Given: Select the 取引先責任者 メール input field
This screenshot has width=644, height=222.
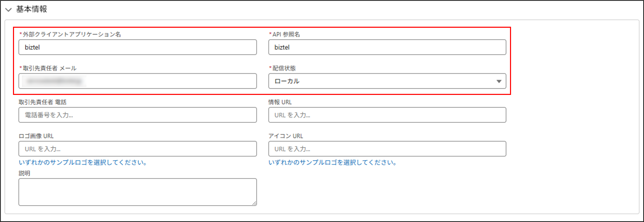Looking at the screenshot, I should point(137,81).
